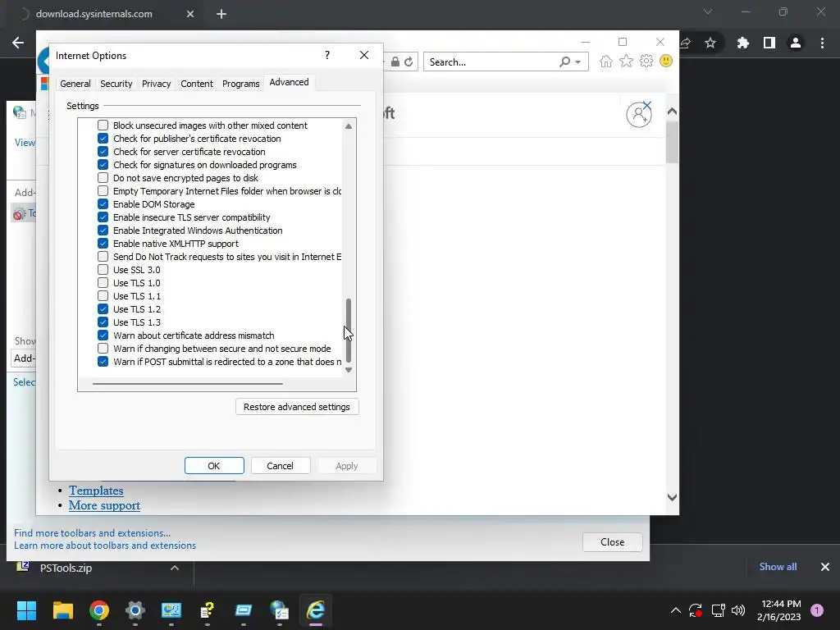Check Use TLS 1.0
Viewport: 840px width, 630px height.
103,283
